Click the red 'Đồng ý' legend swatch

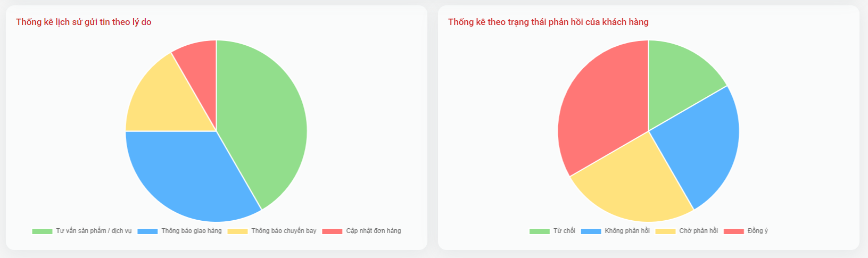734,231
